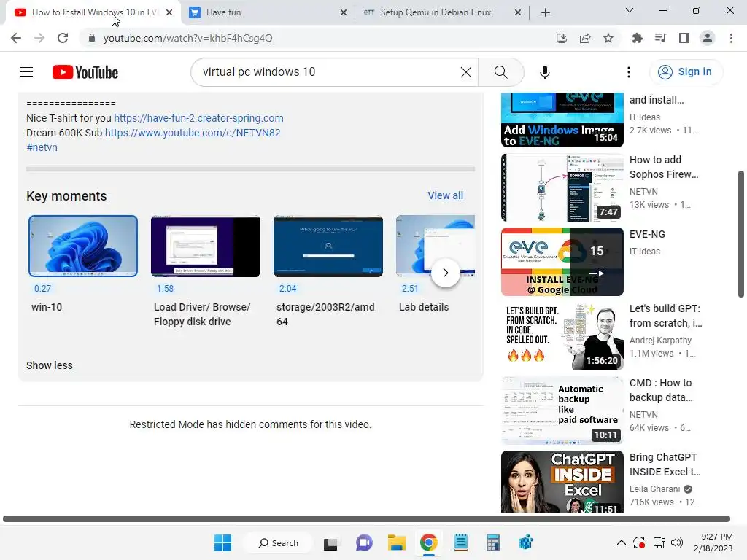Image resolution: width=747 pixels, height=560 pixels.
Task: Open the Chat app on the taskbar
Action: 364,542
